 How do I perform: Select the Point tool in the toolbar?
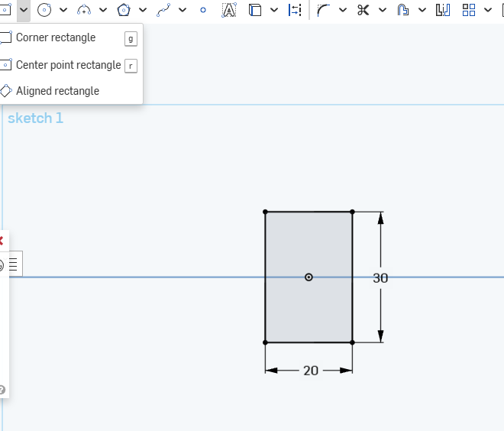[202, 10]
